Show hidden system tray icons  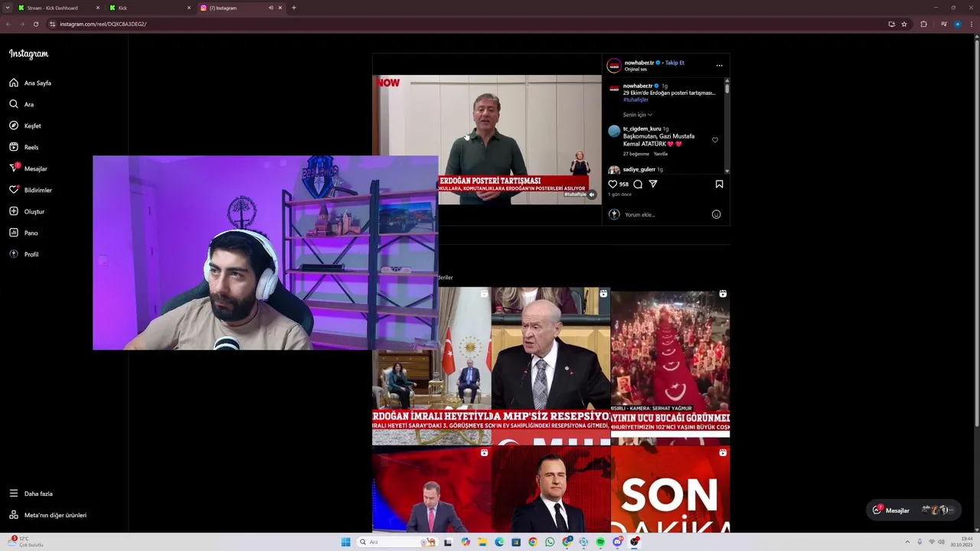[908, 542]
